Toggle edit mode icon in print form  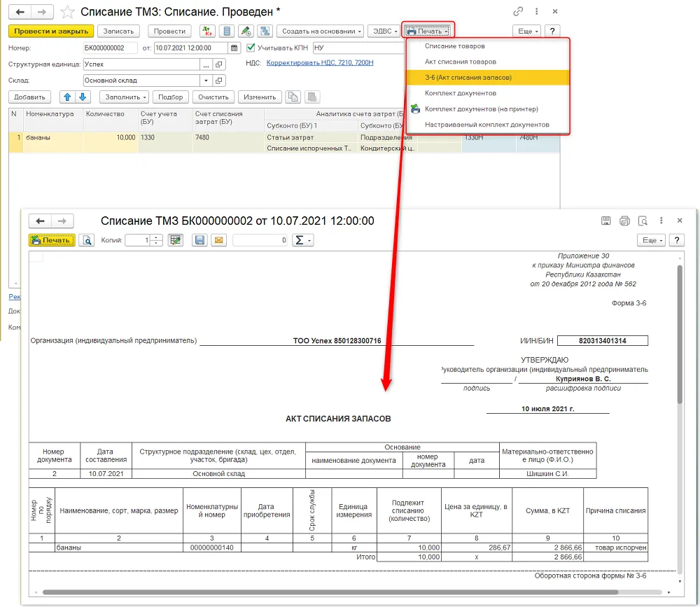176,240
